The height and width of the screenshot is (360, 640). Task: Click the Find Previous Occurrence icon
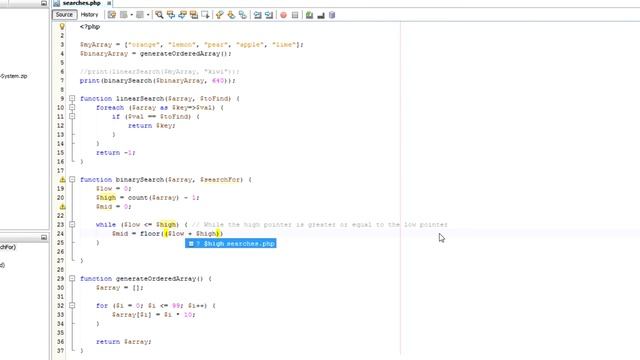click(x=171, y=15)
